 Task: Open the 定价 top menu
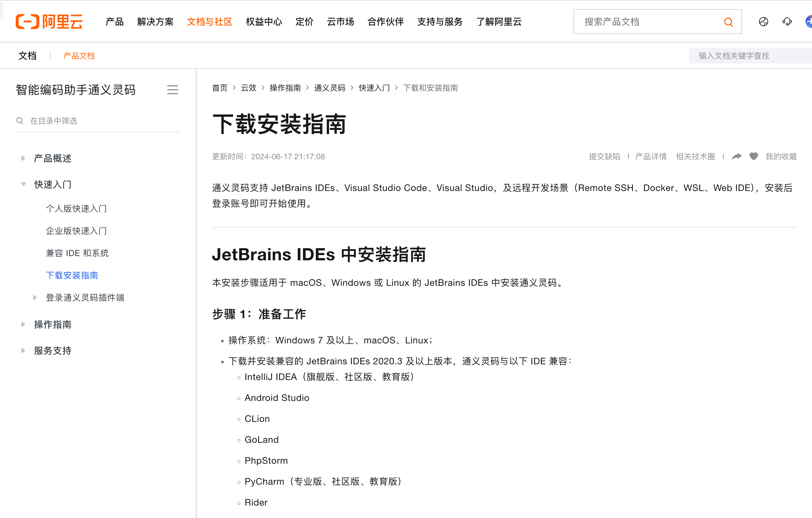[x=304, y=22]
